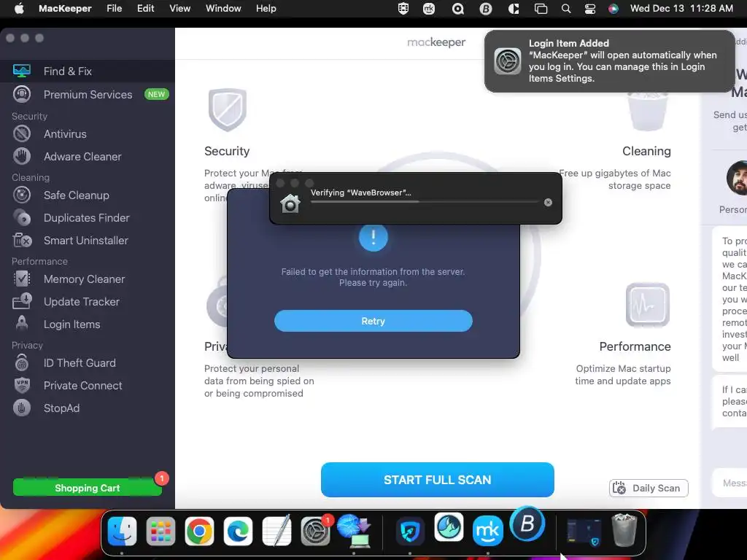Open the Help menu
This screenshot has width=747, height=560.
(266, 9)
